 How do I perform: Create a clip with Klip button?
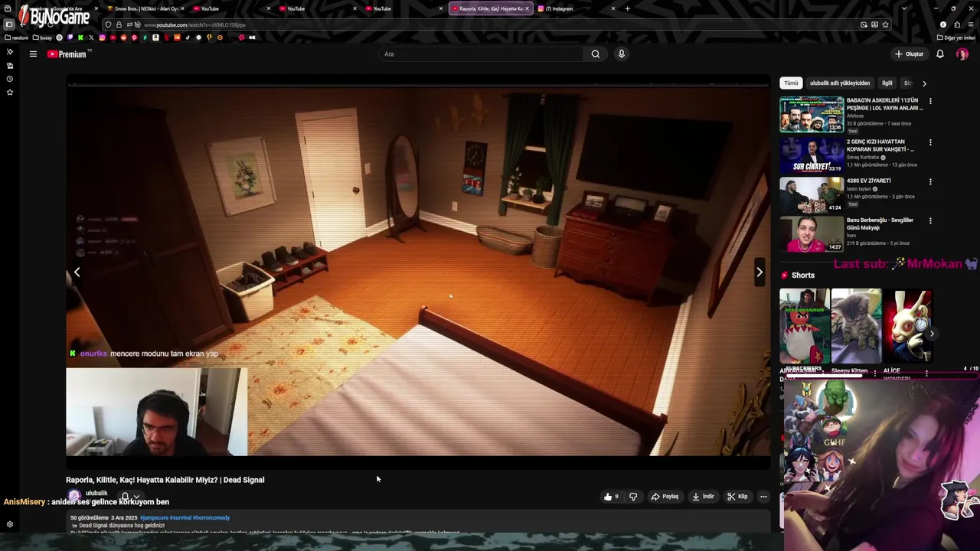point(737,497)
